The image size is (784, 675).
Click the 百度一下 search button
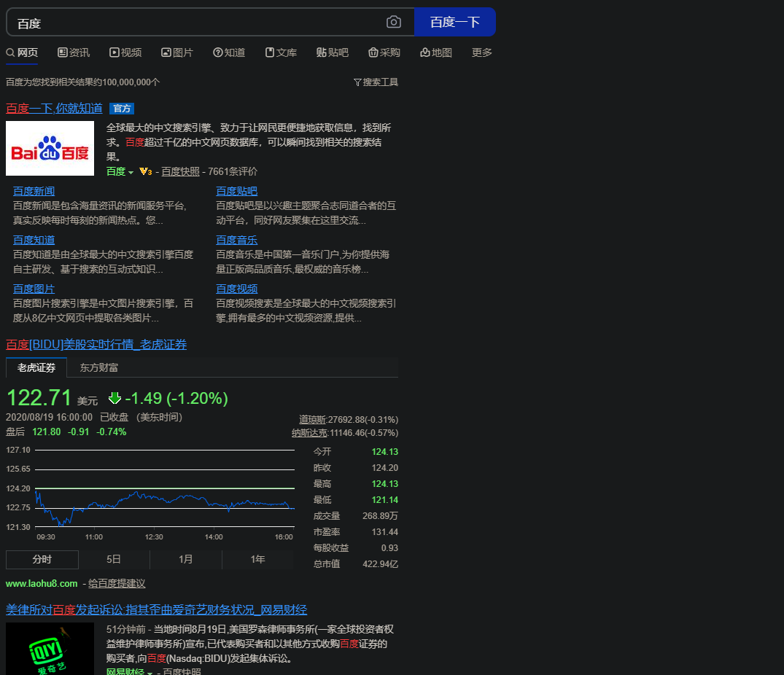point(455,22)
